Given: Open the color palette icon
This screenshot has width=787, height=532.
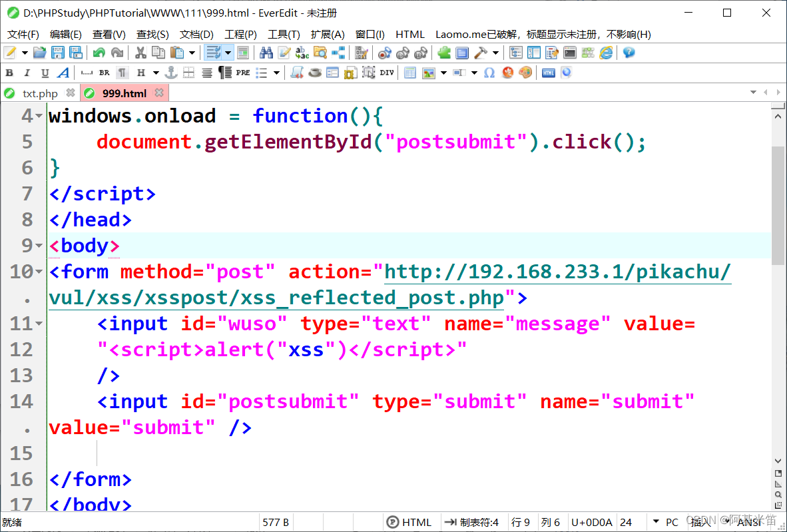Looking at the screenshot, I should point(525,73).
